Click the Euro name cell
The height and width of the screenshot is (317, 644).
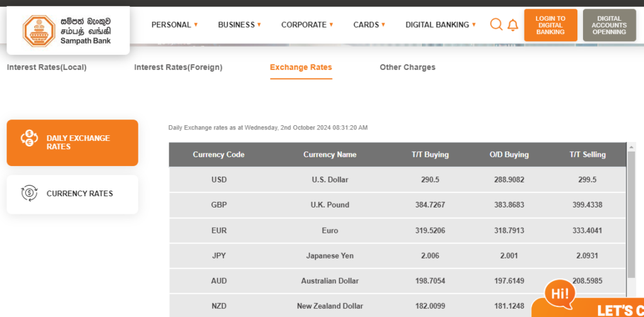point(330,231)
